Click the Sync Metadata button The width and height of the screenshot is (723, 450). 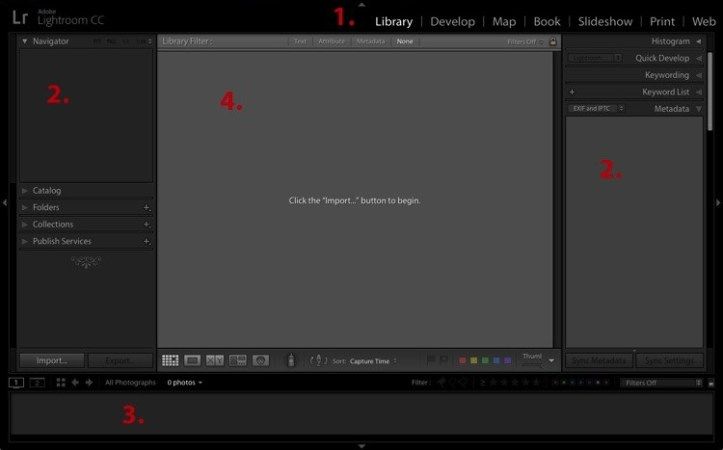(599, 361)
